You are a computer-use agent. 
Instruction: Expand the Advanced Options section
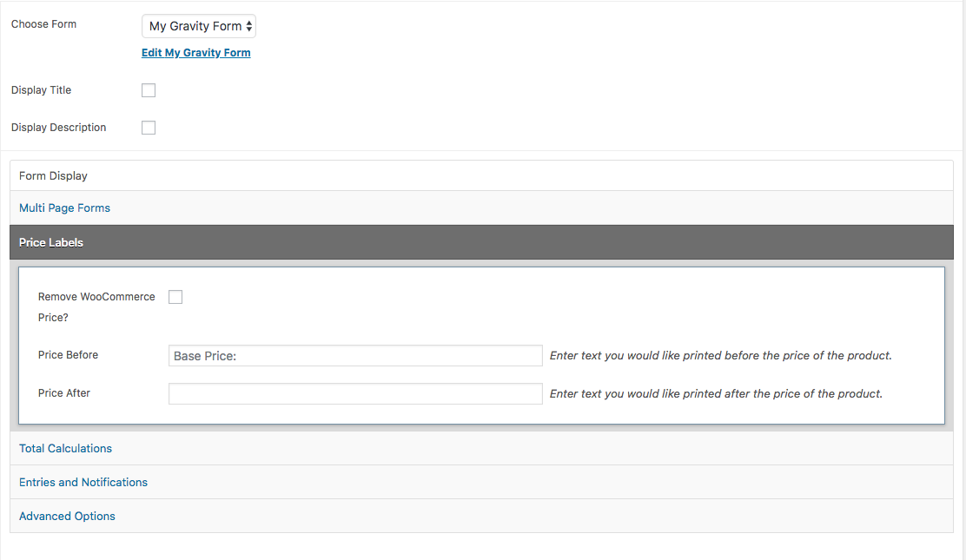67,516
